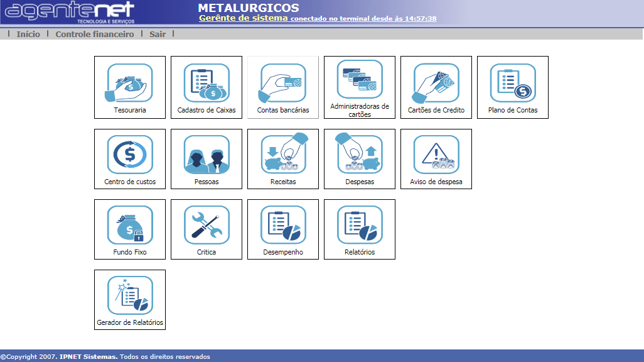
Task: Open the Tesouraria money bag icon
Action: [x=130, y=83]
